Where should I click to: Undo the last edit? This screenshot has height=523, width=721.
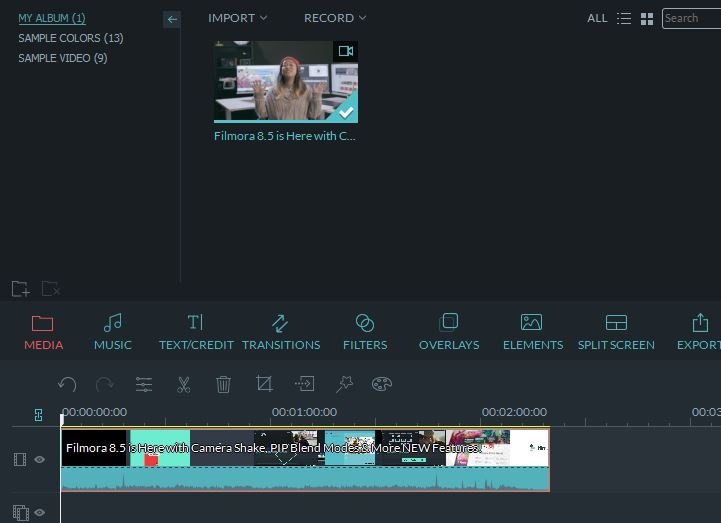click(x=67, y=384)
